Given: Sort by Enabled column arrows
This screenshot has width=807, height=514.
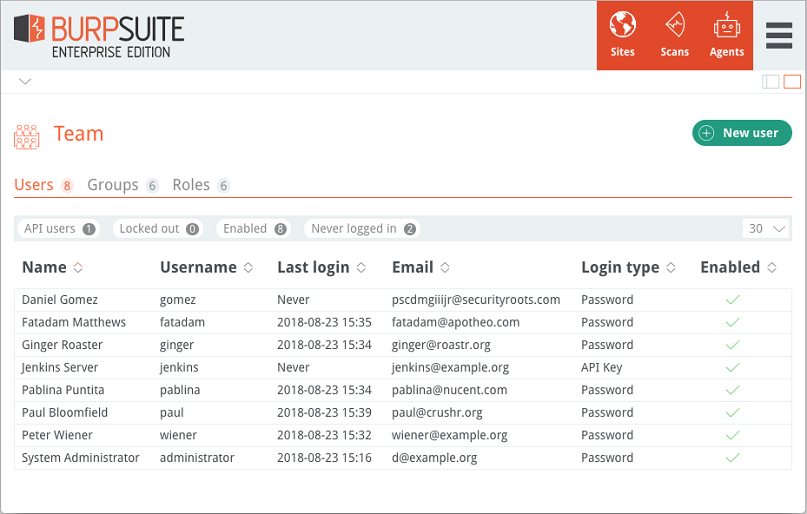Looking at the screenshot, I should click(x=772, y=268).
